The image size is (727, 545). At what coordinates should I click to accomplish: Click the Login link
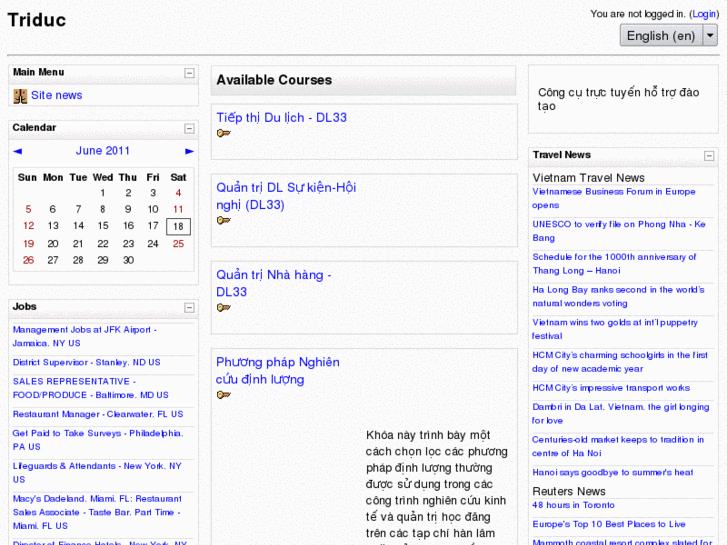703,14
